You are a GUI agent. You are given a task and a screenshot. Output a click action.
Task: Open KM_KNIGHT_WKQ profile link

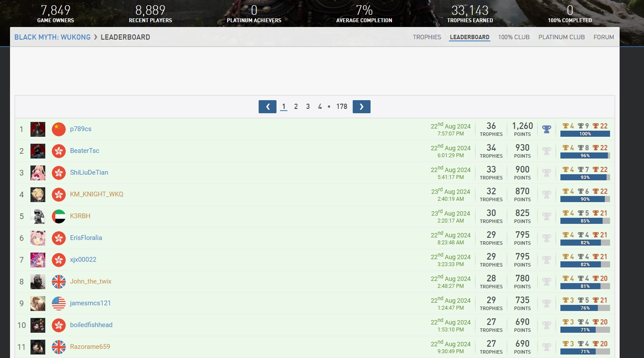coord(97,194)
